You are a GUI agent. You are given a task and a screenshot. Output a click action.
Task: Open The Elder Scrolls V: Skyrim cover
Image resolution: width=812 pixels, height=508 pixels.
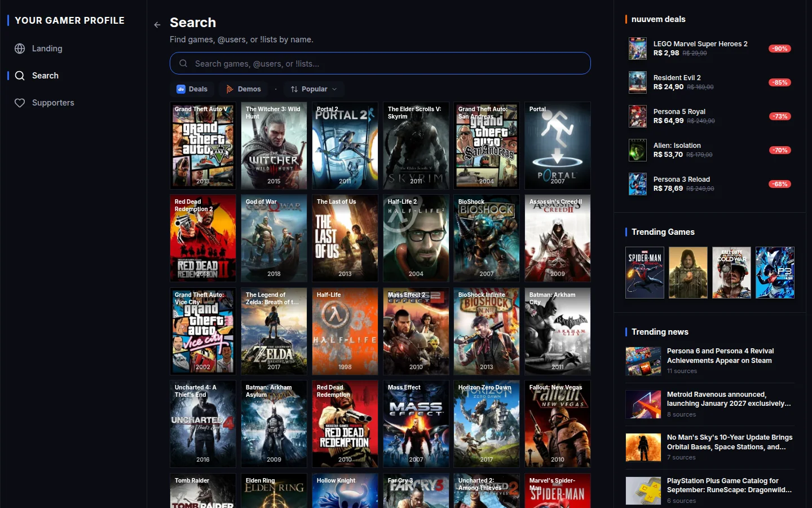click(x=416, y=146)
